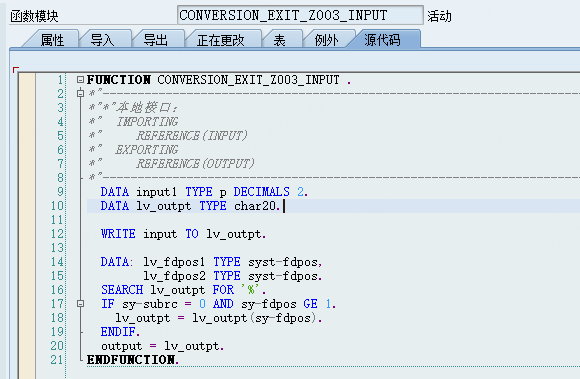Screen dimensions: 580x379
Task: Collapse the IF block on line 17
Action: tap(80, 304)
